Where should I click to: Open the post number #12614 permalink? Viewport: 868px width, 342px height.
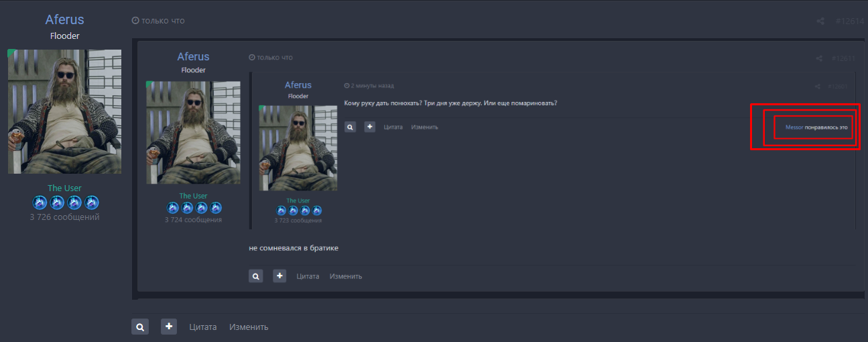coord(851,21)
